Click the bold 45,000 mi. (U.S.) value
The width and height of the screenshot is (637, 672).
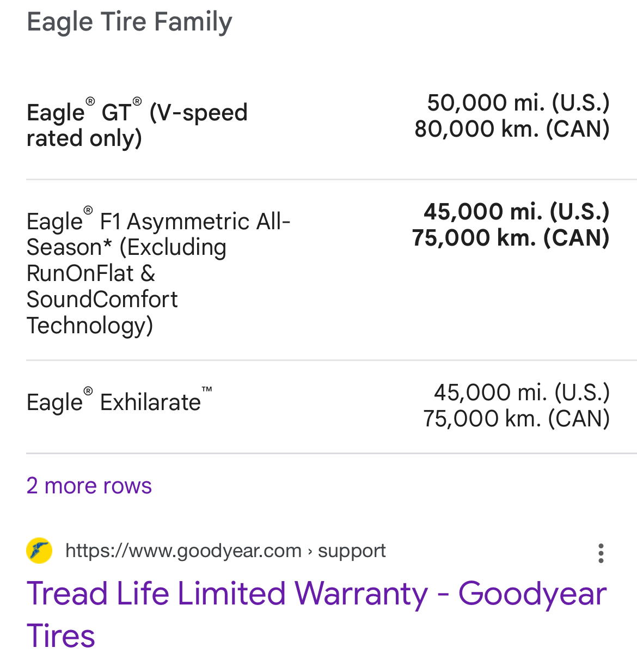[516, 211]
